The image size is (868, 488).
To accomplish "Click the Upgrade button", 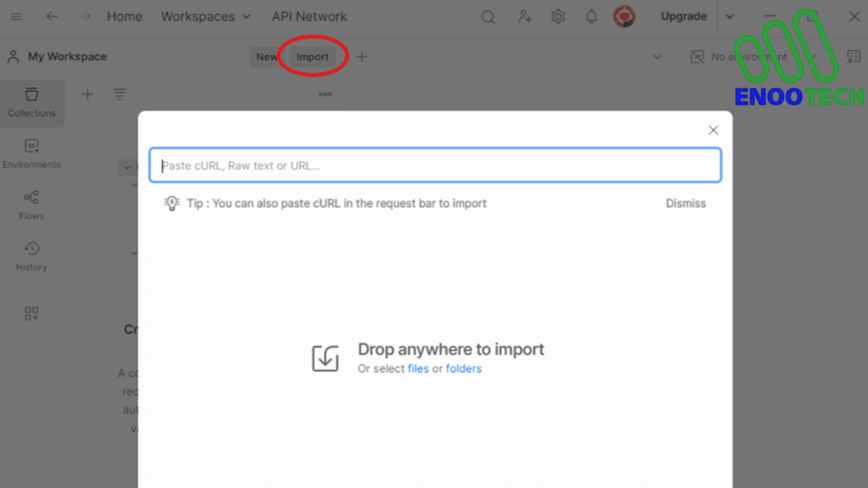I will point(684,16).
